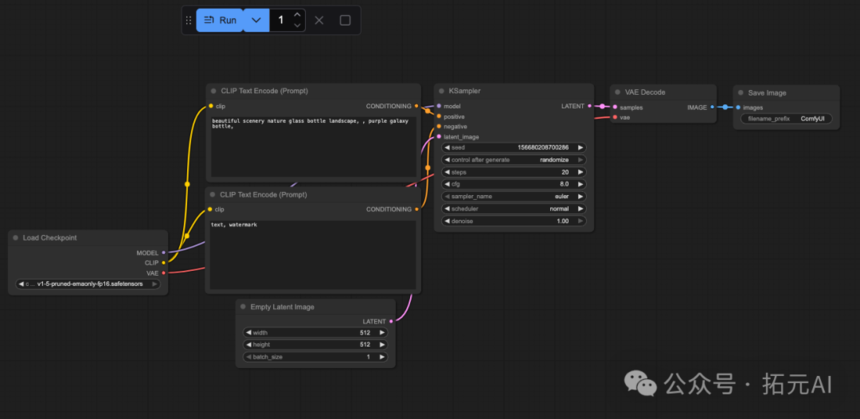Click the MODEL output port on Load Checkpoint
This screenshot has height=419, width=860.
(x=163, y=253)
